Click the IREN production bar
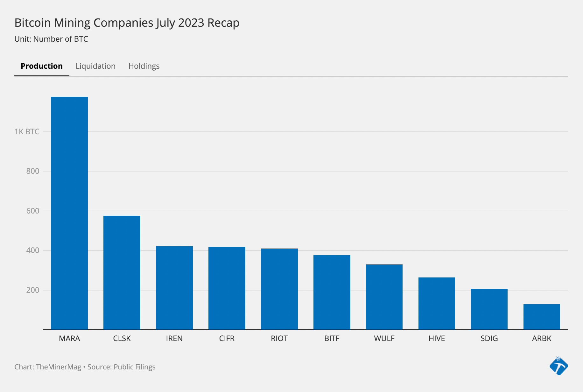The height and width of the screenshot is (392, 583). [x=174, y=288]
